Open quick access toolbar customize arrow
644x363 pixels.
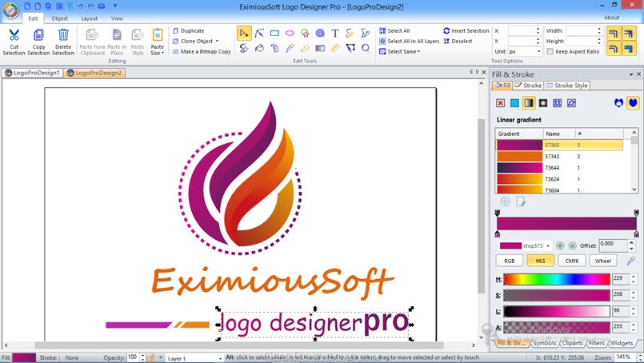(x=115, y=6)
